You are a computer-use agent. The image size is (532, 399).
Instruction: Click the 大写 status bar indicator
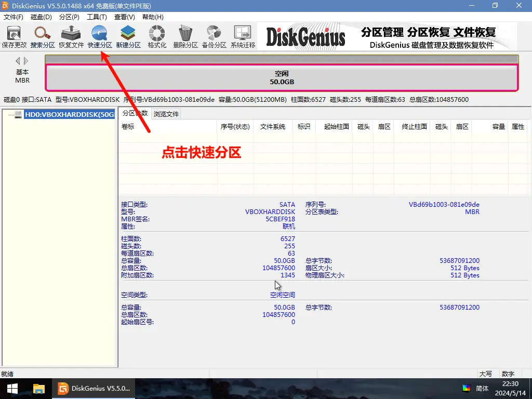coord(486,374)
